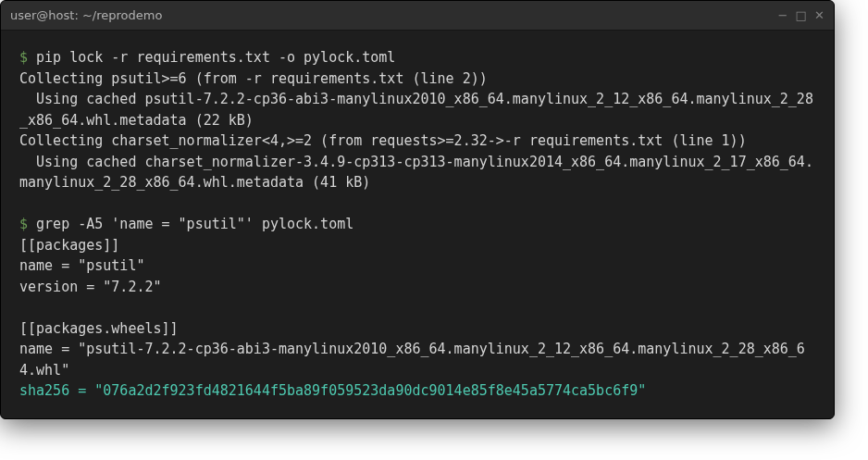Click the whl.metadata (41 kB) line
The width and height of the screenshot is (868, 460).
point(194,182)
